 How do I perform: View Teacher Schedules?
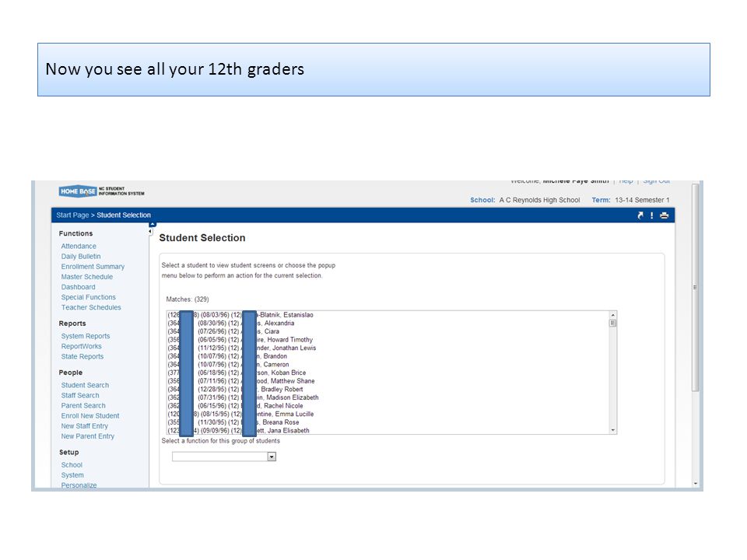[91, 308]
